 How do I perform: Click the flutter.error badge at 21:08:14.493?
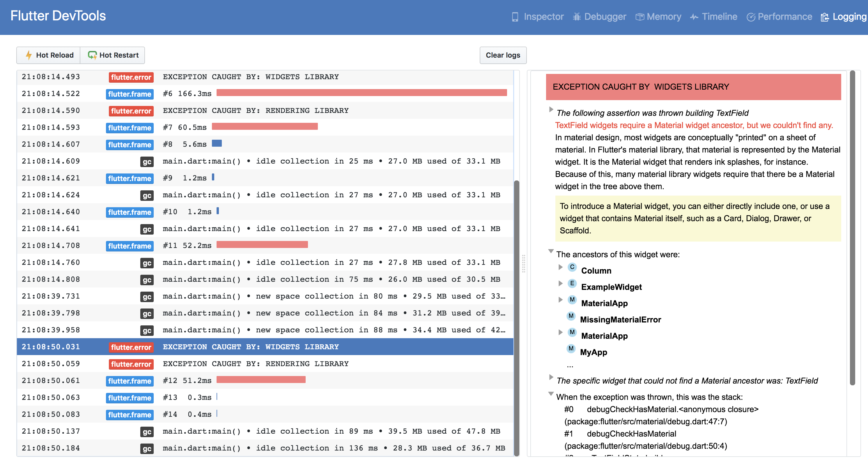(x=131, y=77)
